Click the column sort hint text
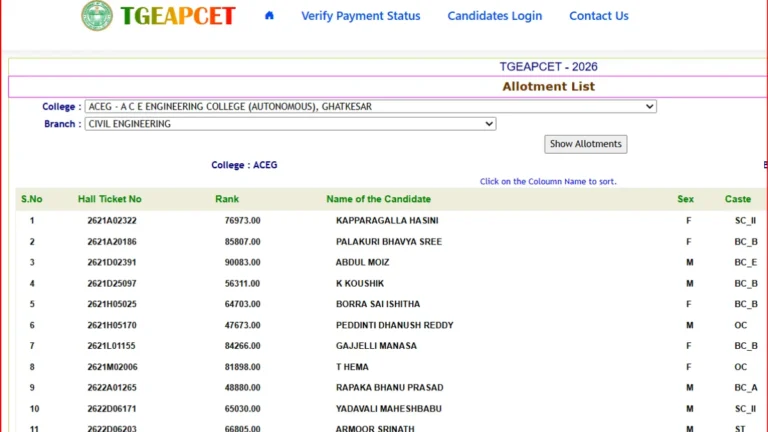The height and width of the screenshot is (432, 768). [548, 181]
